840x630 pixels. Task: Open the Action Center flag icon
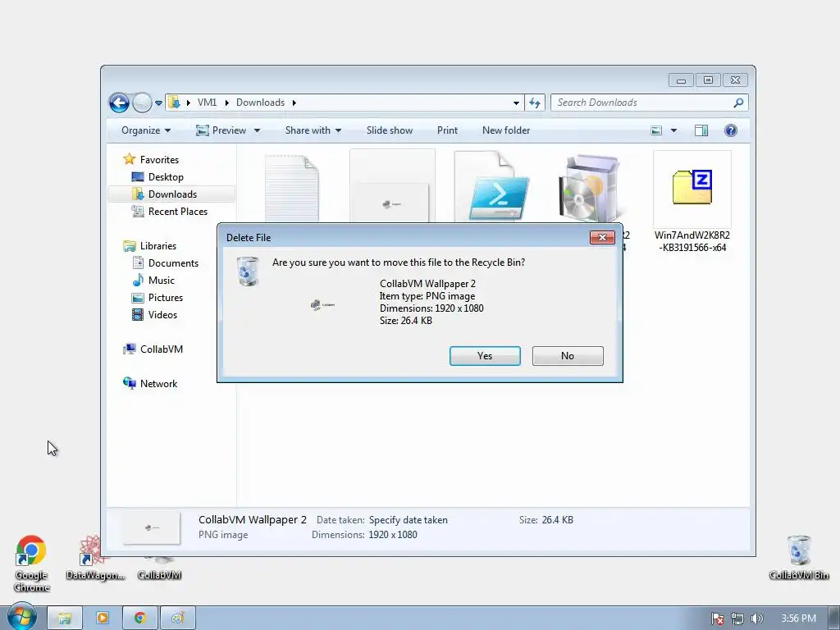[718, 619]
